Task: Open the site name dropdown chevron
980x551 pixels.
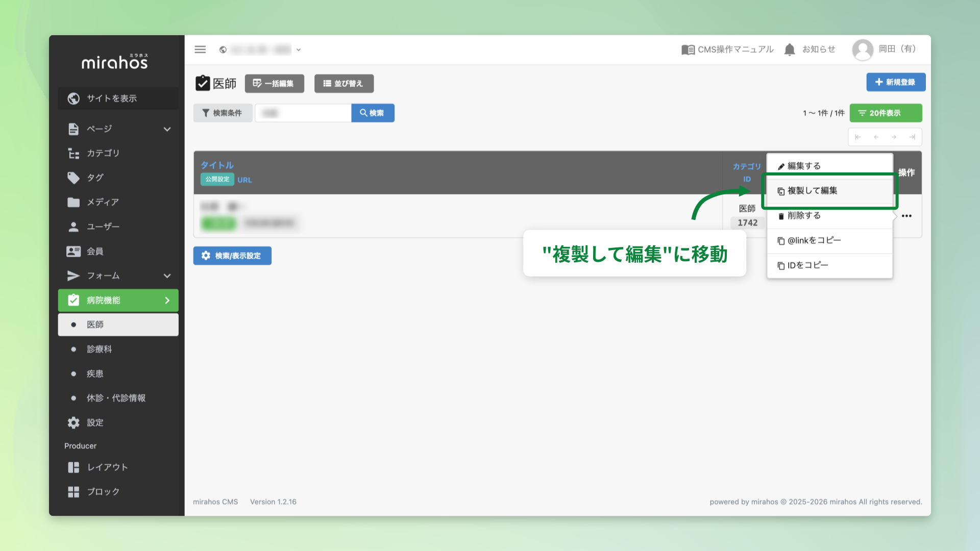Action: click(299, 49)
